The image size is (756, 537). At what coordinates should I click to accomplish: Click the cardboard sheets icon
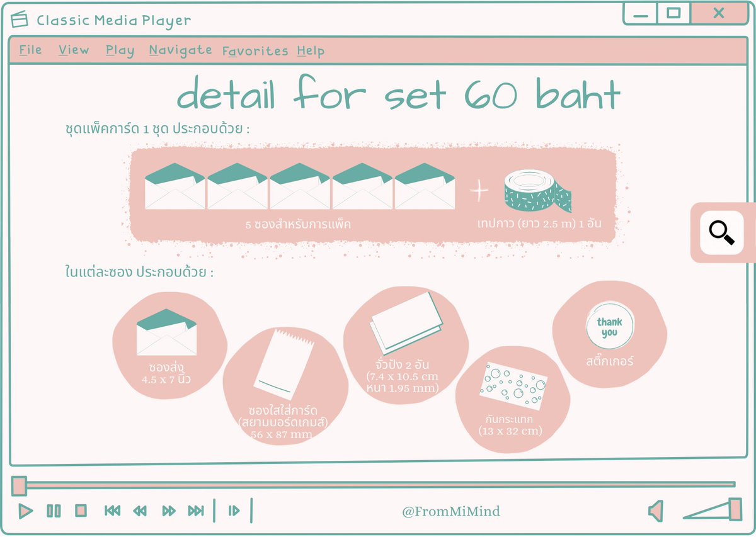pos(407,324)
